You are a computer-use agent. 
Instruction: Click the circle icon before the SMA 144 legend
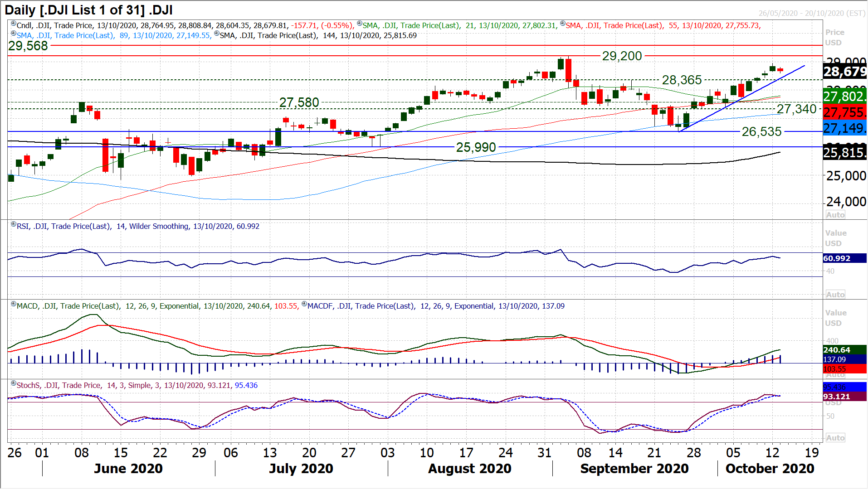pyautogui.click(x=217, y=34)
